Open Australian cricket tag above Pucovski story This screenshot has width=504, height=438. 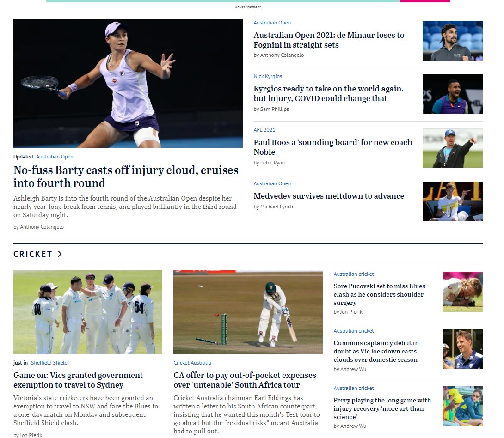[354, 274]
